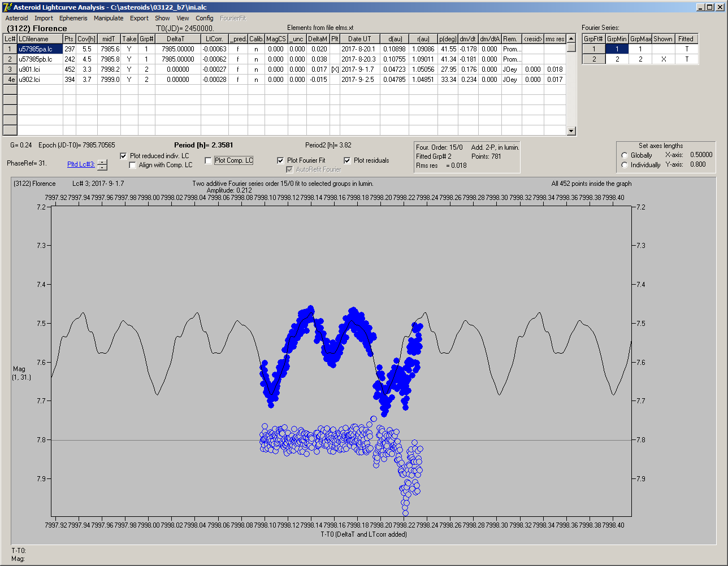Click '[X]' Plt cell for u901.lci

click(x=335, y=69)
